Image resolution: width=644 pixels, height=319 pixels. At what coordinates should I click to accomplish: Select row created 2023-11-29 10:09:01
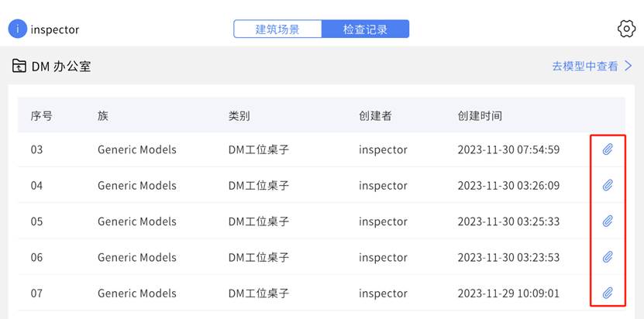click(321, 293)
